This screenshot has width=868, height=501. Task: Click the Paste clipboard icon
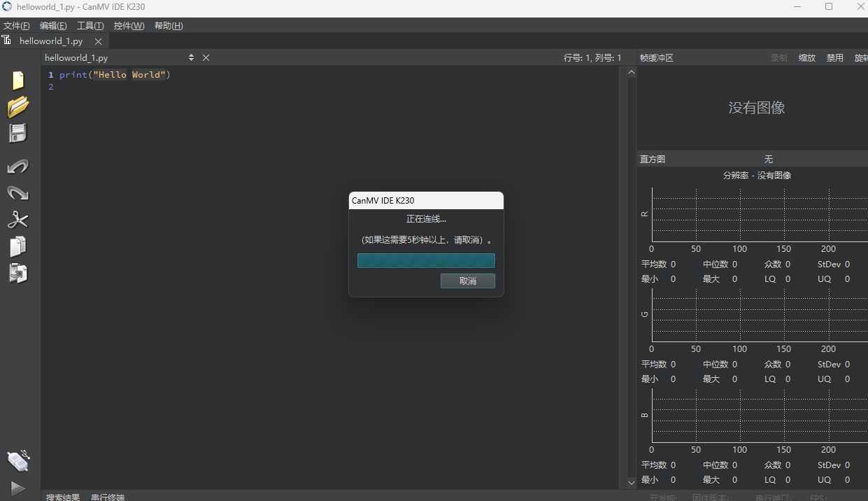17,273
